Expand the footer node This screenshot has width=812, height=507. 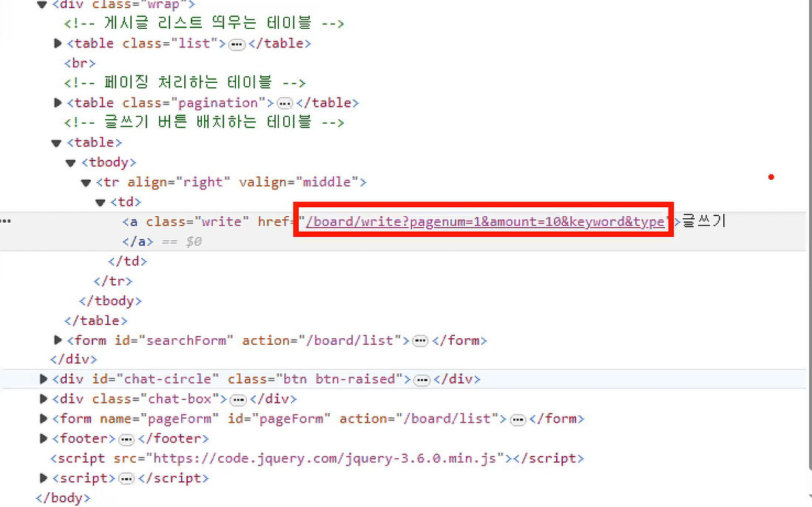pos(44,439)
